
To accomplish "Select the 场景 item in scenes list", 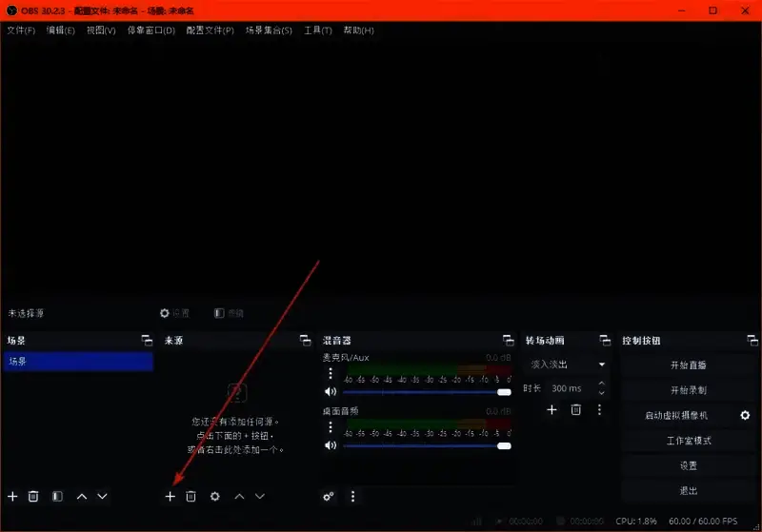I will pyautogui.click(x=78, y=362).
